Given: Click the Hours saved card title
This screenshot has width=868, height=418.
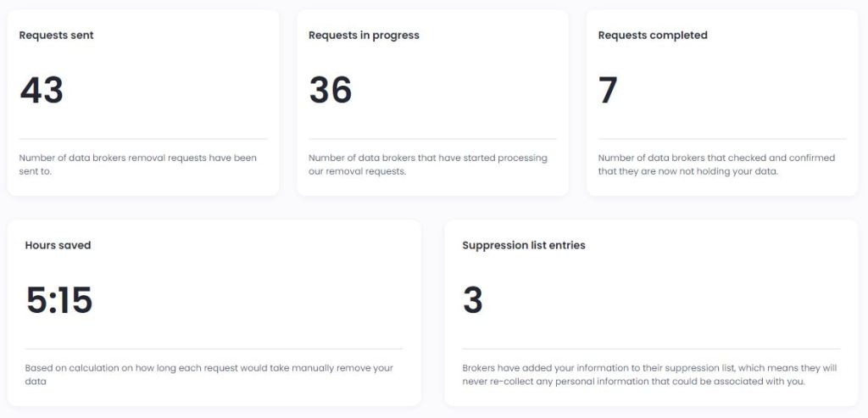Looking at the screenshot, I should tap(58, 245).
